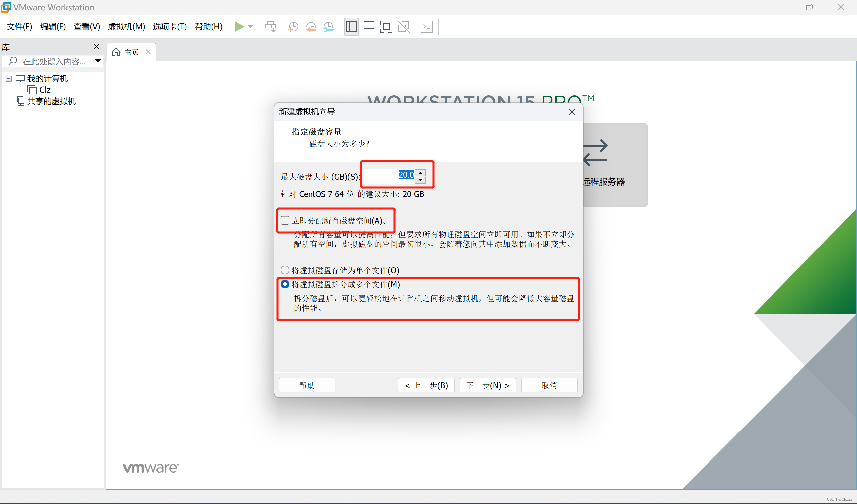The width and height of the screenshot is (857, 504).
Task: Show or hide the thumbnail bar
Action: coord(369,27)
